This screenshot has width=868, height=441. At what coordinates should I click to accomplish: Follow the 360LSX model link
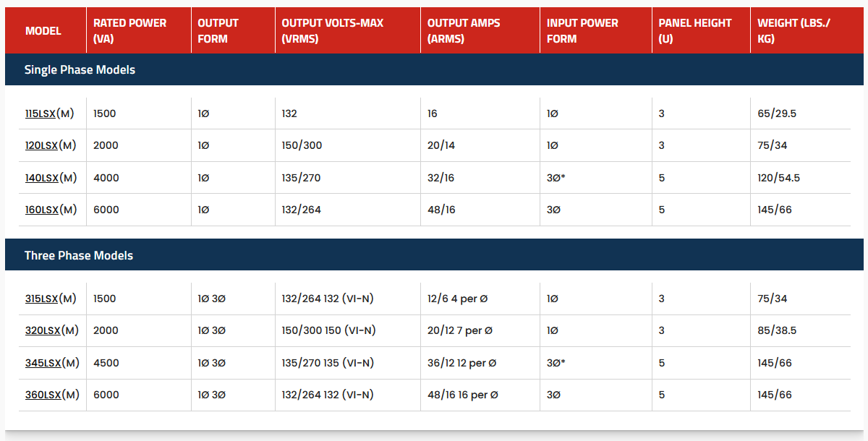(x=43, y=395)
